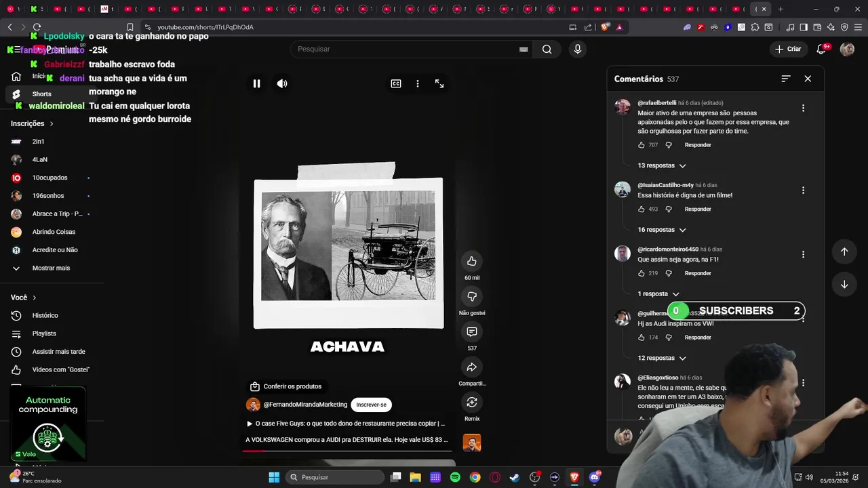Go to next Short with down arrow
868x488 pixels.
pyautogui.click(x=844, y=284)
